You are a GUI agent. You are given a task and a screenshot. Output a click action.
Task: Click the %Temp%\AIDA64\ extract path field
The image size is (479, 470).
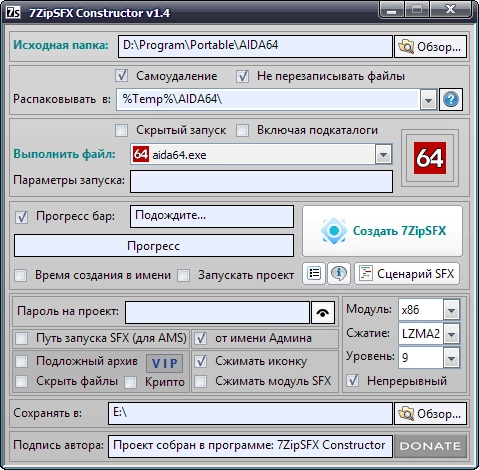268,99
